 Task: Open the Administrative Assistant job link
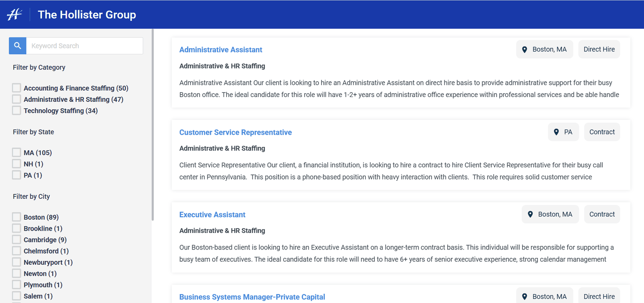pos(221,50)
